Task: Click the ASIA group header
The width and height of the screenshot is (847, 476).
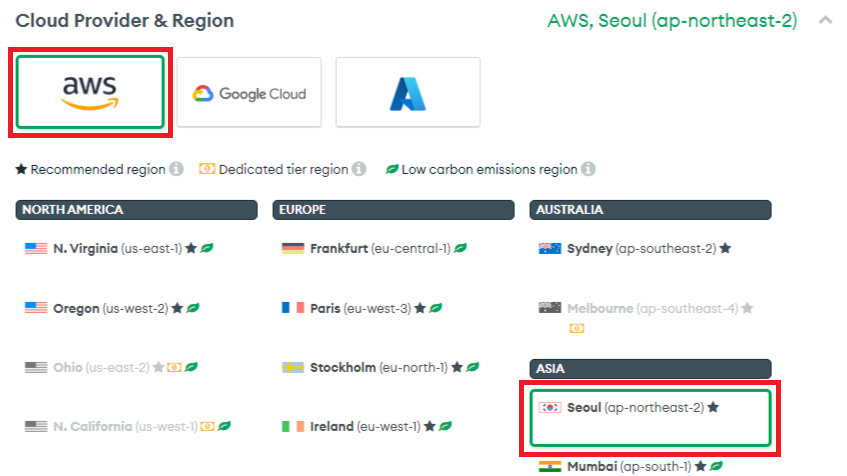Action: click(x=650, y=369)
